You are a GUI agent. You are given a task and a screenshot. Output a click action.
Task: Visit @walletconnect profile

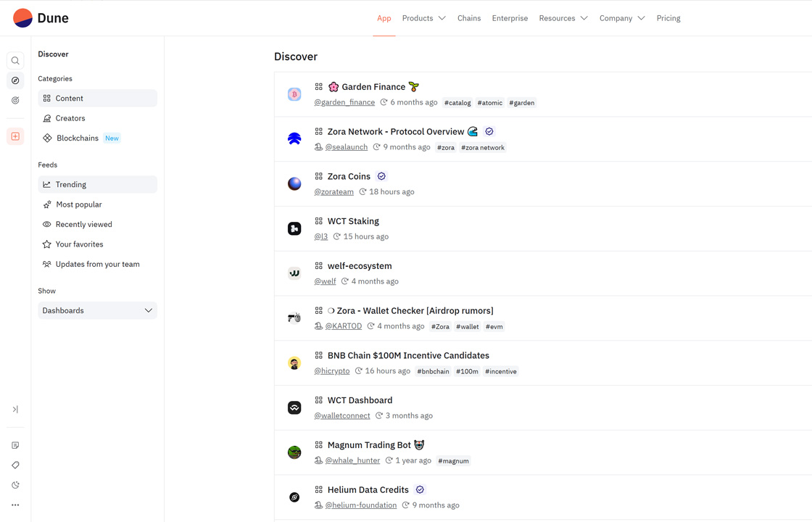coord(342,415)
